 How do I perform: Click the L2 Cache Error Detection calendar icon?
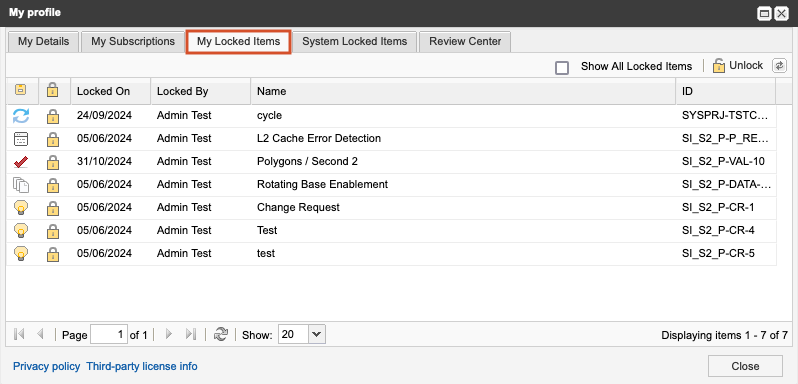[21, 138]
